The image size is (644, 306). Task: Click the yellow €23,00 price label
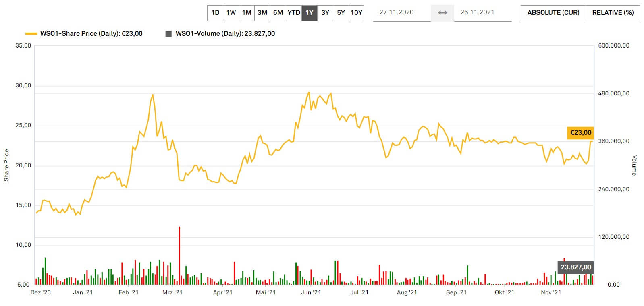(x=580, y=133)
